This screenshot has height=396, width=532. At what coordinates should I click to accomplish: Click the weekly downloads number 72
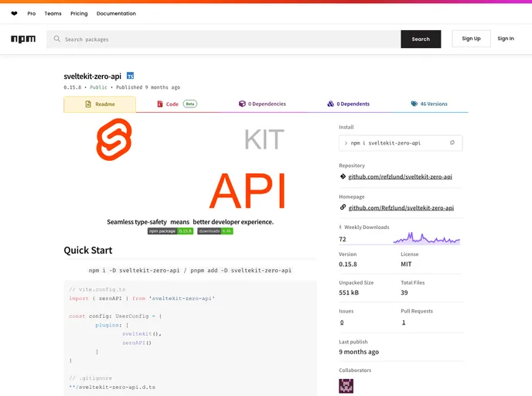[x=343, y=239]
